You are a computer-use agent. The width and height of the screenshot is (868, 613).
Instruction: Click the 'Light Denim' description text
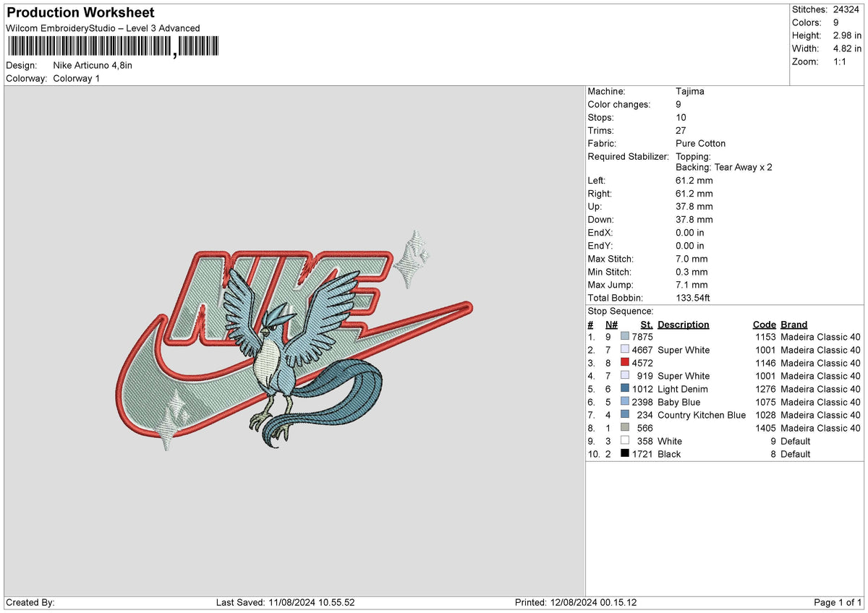[x=683, y=389]
